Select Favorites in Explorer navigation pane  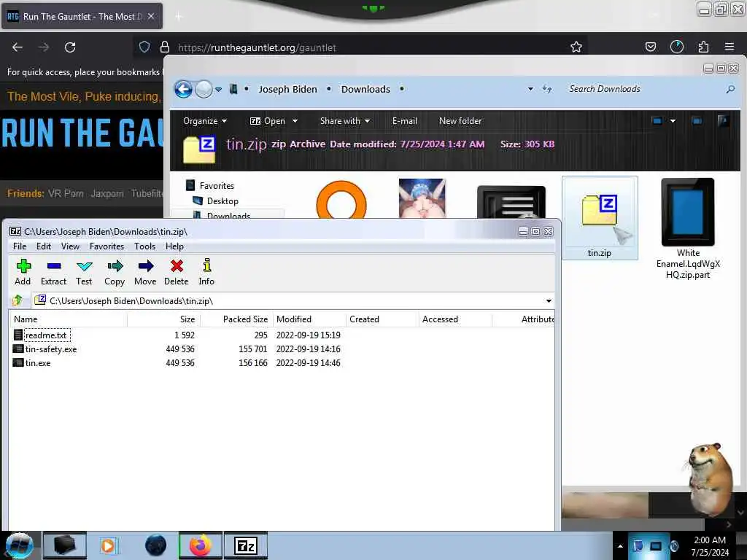coord(217,186)
